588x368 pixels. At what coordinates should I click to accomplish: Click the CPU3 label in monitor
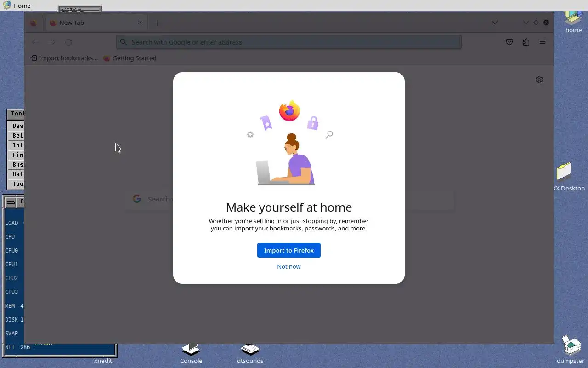tap(11, 292)
